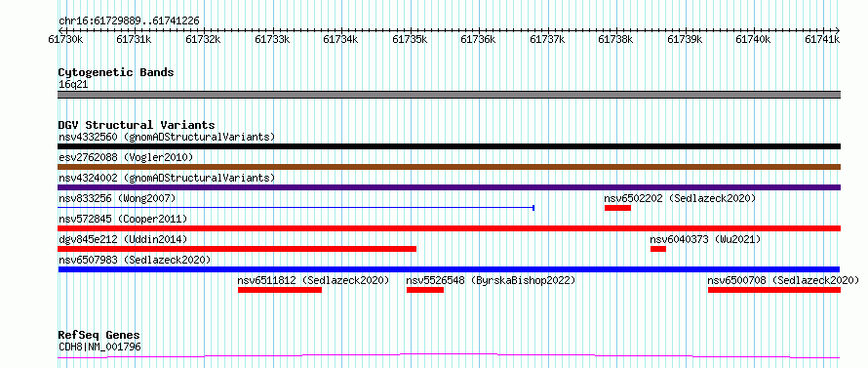Click the 61730k ruler tick label

point(65,39)
